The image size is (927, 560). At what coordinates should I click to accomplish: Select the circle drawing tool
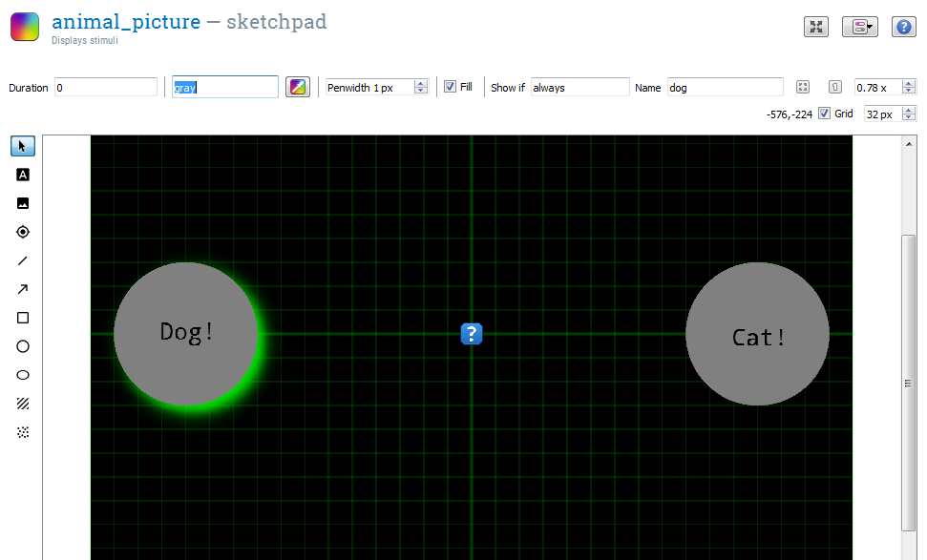pos(23,346)
